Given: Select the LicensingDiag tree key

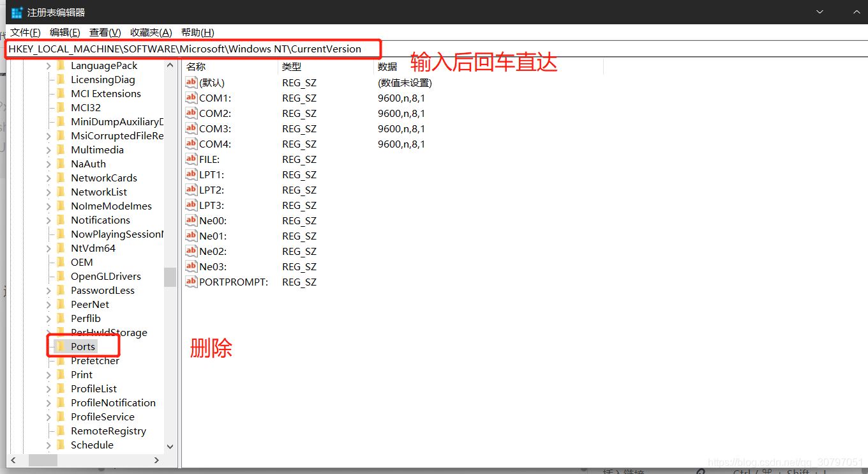Looking at the screenshot, I should click(103, 80).
